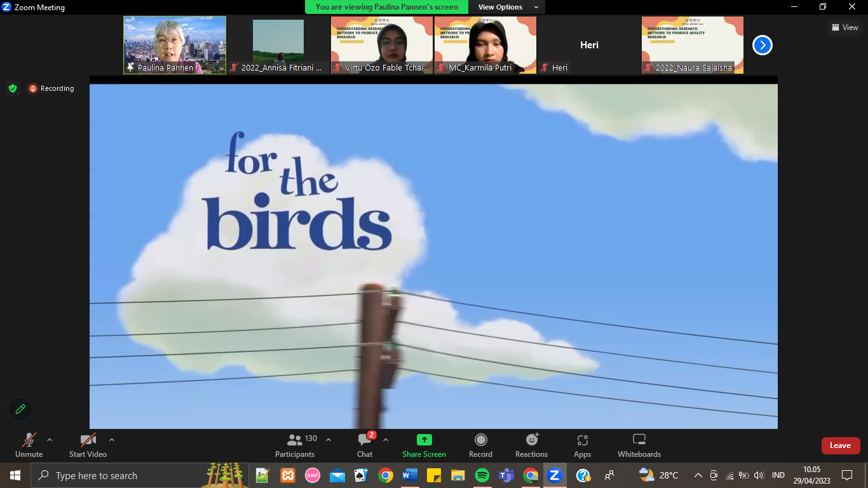Open Spotify from the taskbar
Image resolution: width=868 pixels, height=488 pixels.
(x=482, y=475)
